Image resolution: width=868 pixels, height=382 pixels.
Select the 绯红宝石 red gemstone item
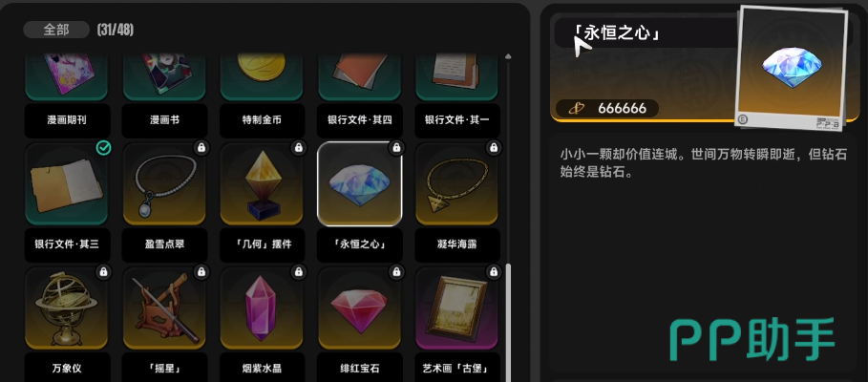pyautogui.click(x=359, y=308)
